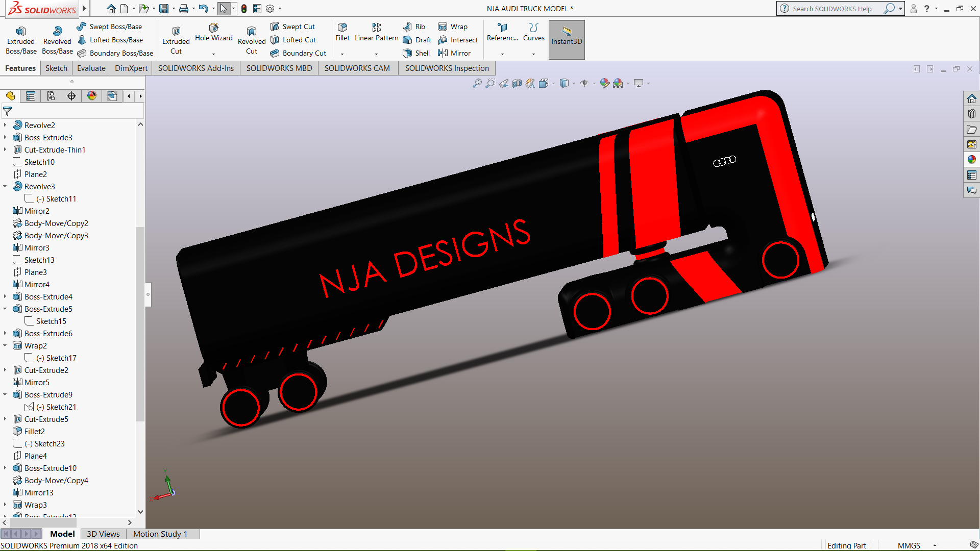
Task: Save the document with the Save icon
Action: 164,9
